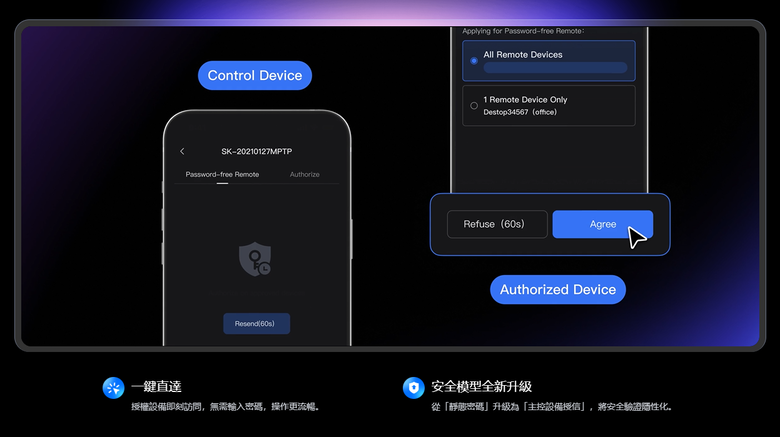
Task: Open the Password-free Remote tab
Action: [x=222, y=174]
